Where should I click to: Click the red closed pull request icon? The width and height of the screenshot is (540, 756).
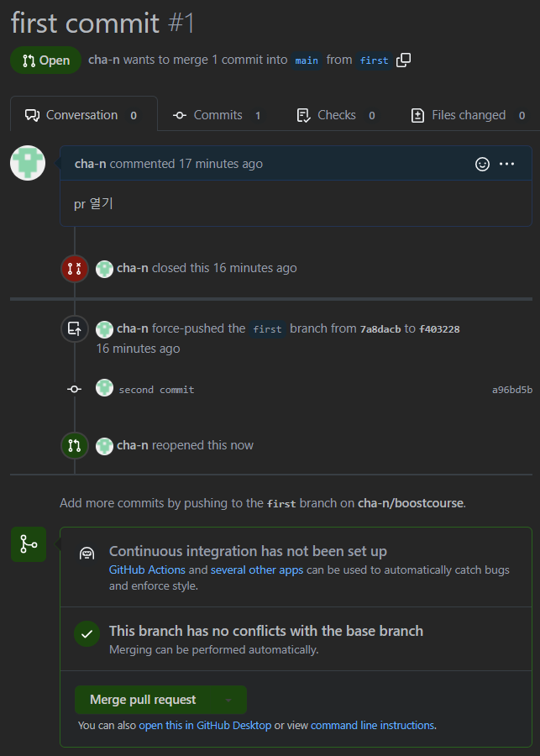tap(74, 269)
